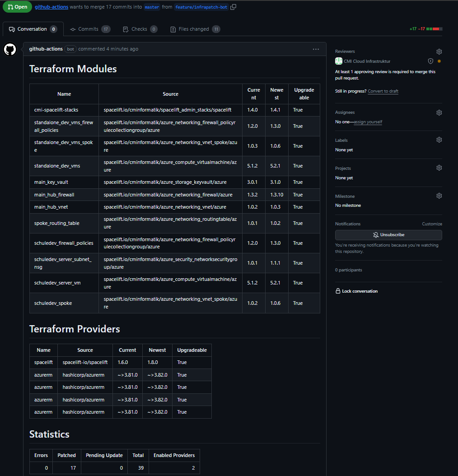Click Customize notifications
458x476 pixels.
click(432, 224)
